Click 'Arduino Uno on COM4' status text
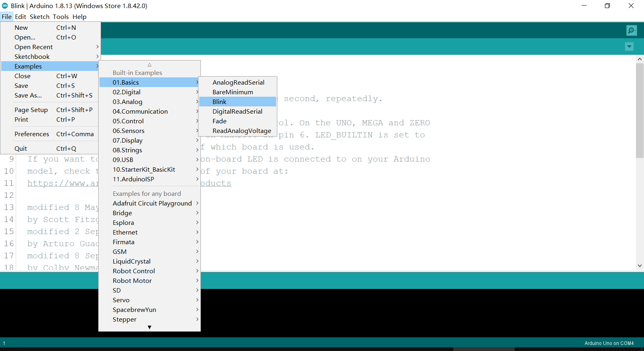The height and width of the screenshot is (351, 644). coord(609,343)
